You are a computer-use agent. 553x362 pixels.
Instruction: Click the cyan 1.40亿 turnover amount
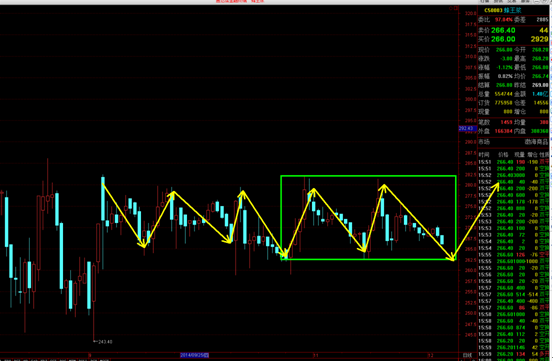point(540,94)
